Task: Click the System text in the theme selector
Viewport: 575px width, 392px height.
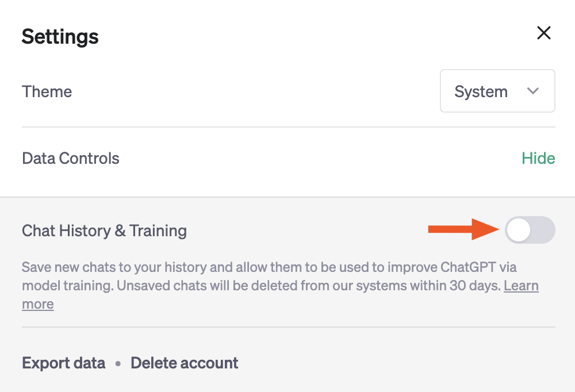Action: click(x=481, y=91)
